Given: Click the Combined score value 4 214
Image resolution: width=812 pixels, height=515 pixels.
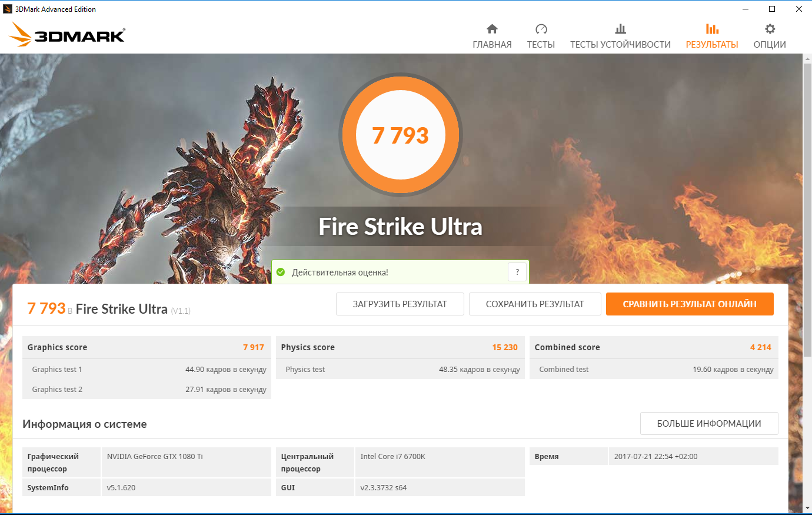Looking at the screenshot, I should coord(760,347).
